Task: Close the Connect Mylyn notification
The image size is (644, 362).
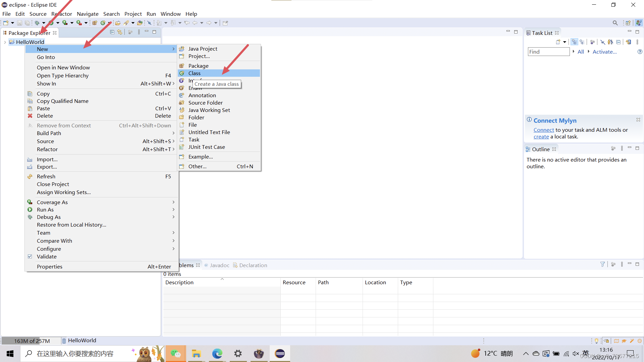Action: (638, 120)
